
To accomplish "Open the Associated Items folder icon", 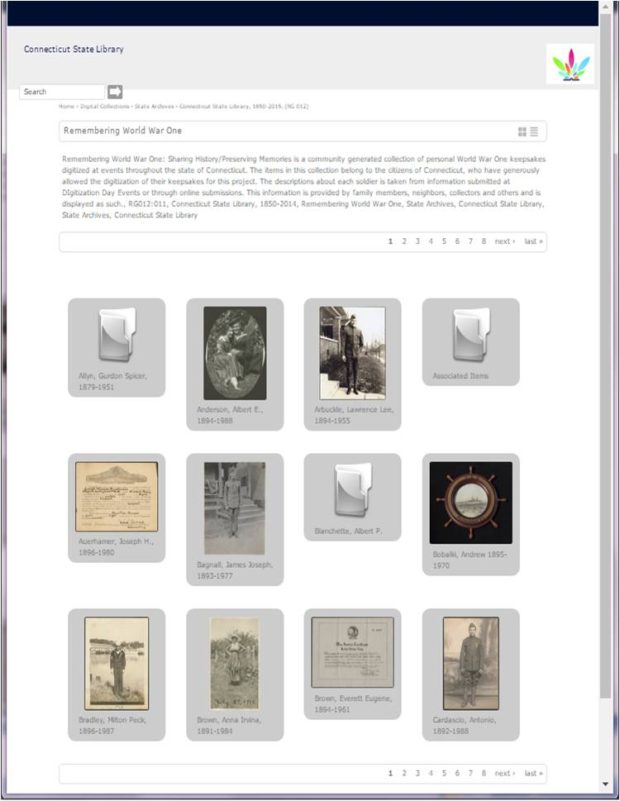I will pyautogui.click(x=471, y=335).
